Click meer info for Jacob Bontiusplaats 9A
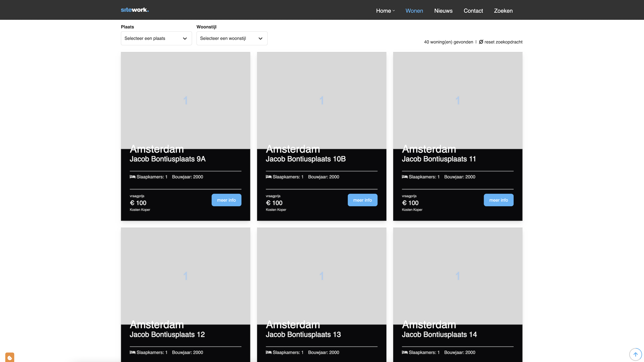 (226, 200)
